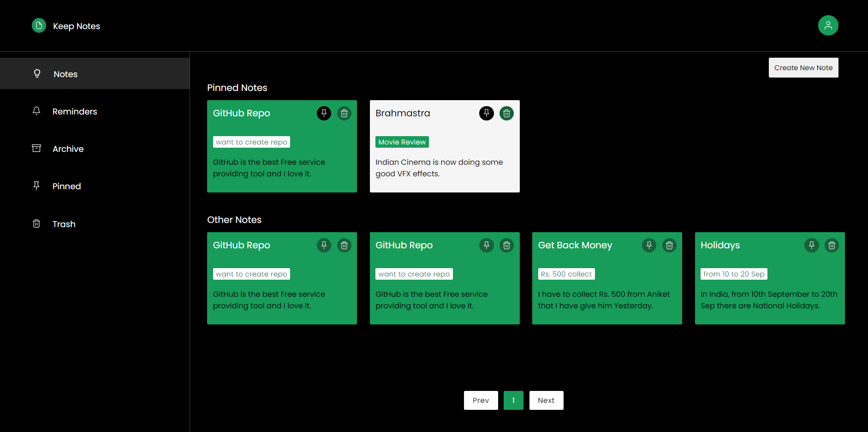Open the 'In India, from 10th September' text
Image resolution: width=868 pixels, height=432 pixels.
point(769,300)
